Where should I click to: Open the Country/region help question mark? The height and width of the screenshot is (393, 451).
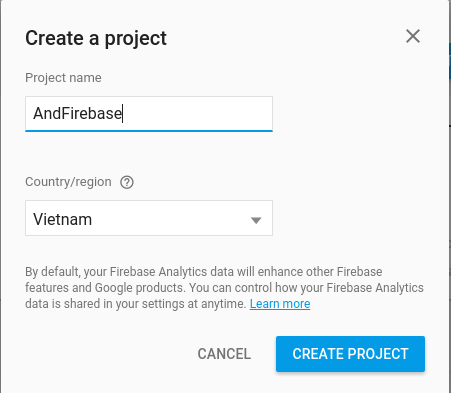(x=127, y=182)
